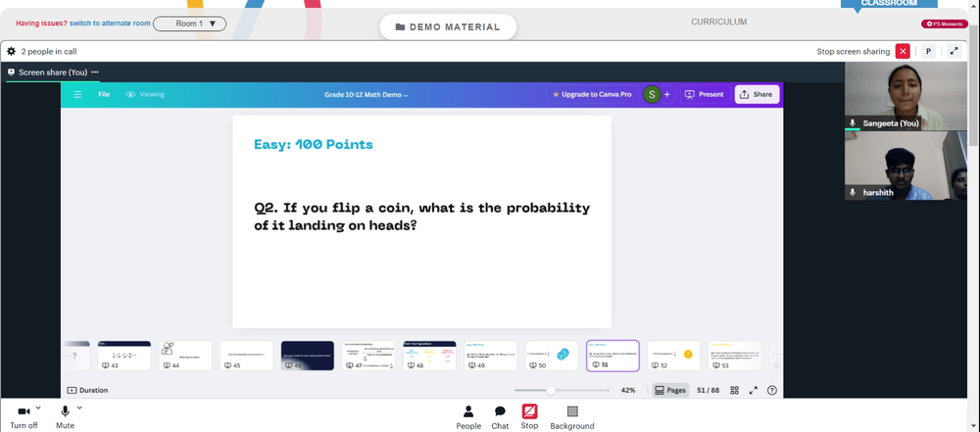This screenshot has width=980, height=432.
Task: Expand camera options chevron
Action: pos(38,408)
